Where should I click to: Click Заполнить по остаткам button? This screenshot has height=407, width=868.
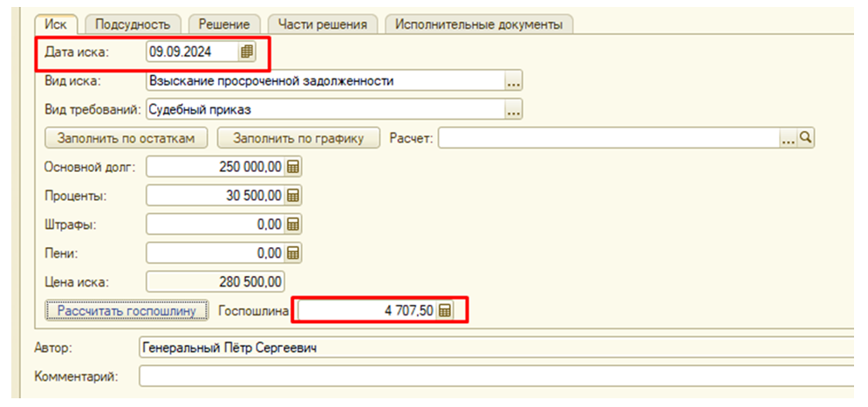point(126,138)
